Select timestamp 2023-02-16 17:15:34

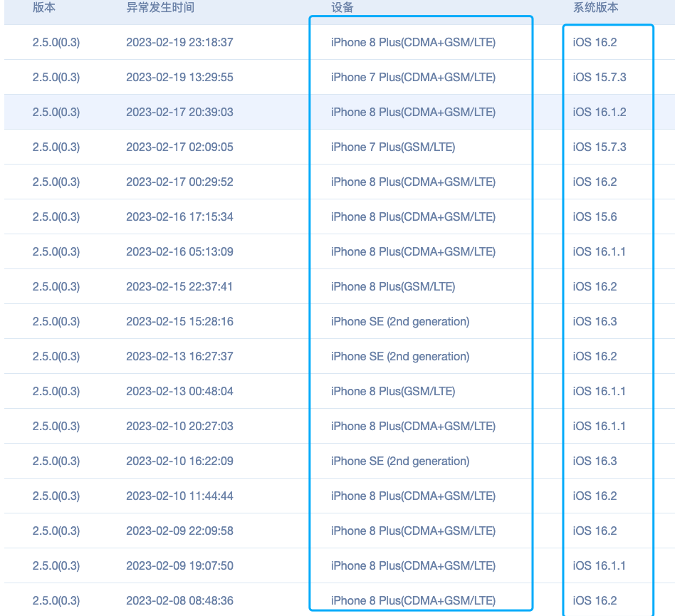179,216
